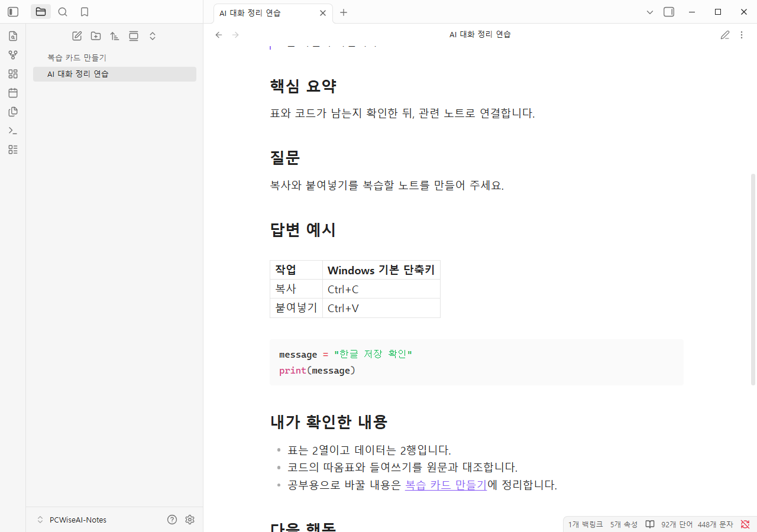Follow the 복습 카드 만들기 link
This screenshot has width=757, height=532.
click(446, 485)
